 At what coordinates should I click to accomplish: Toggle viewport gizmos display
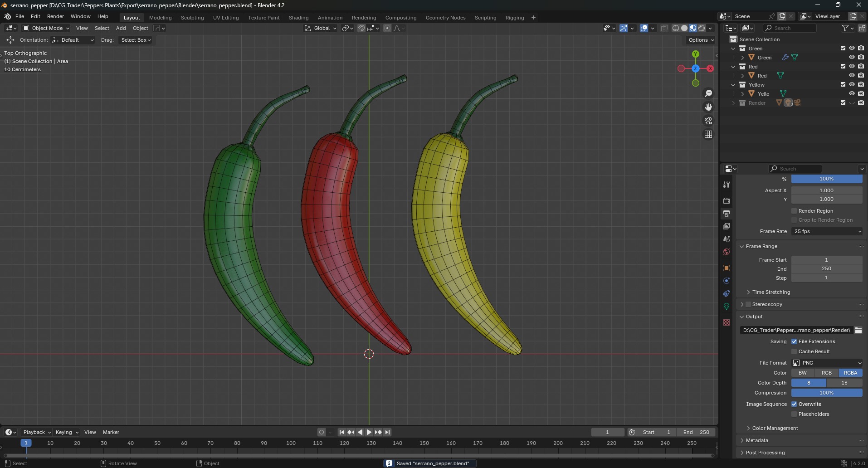pyautogui.click(x=624, y=28)
